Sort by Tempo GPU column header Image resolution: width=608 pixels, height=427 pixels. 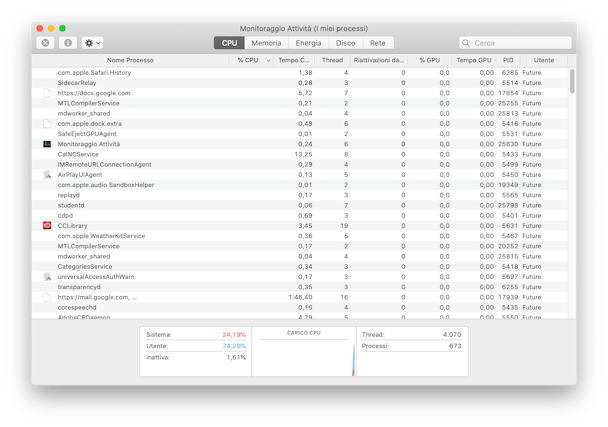click(x=474, y=60)
